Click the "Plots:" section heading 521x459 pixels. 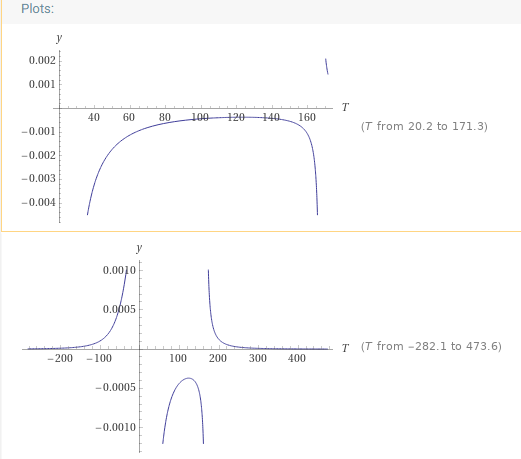point(37,9)
